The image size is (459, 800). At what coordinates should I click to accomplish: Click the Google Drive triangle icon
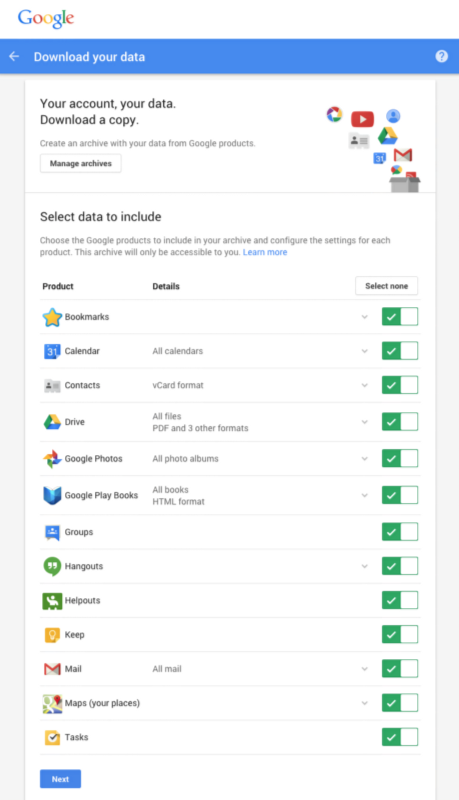coord(52,422)
